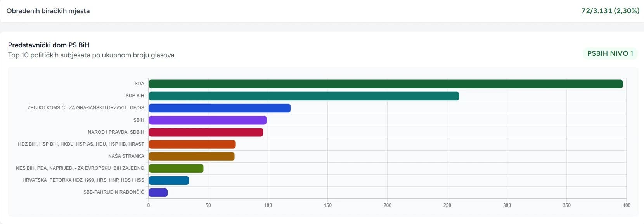
Task: Click the HDZ BIH coalition orange bar
Action: 192,144
